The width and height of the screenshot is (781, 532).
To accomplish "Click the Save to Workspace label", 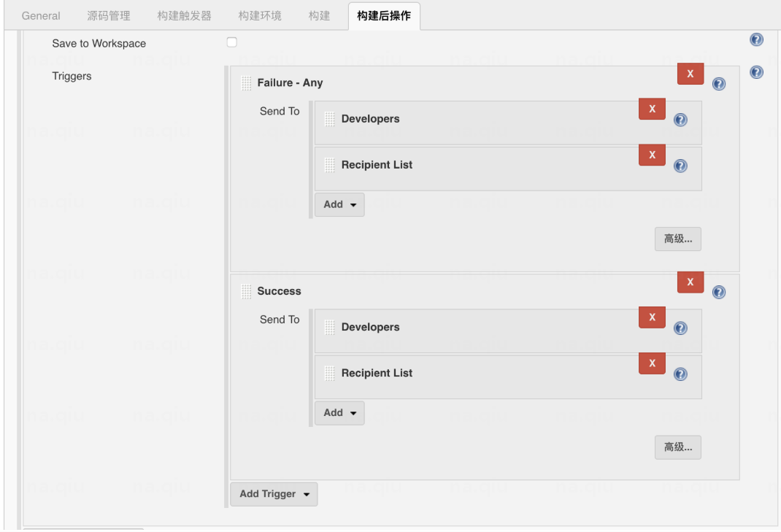I will 99,43.
